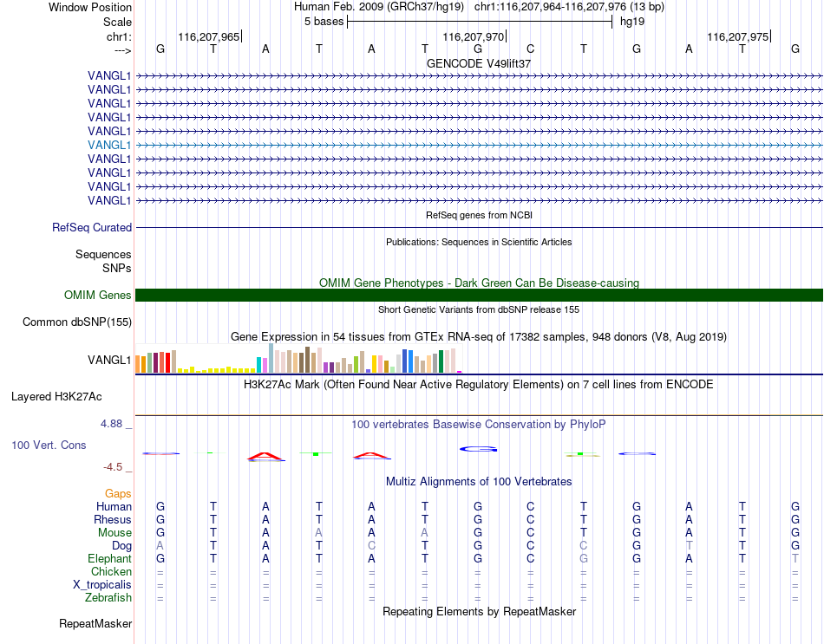
Task: Click the Layered H3K27Ac track label
Action: coord(56,397)
